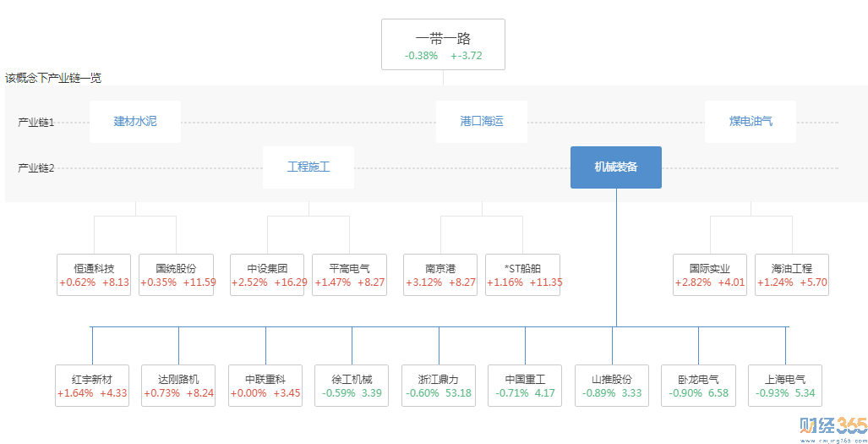Select the 工程施工 industry chain
Screen dimensions: 868x444
(308, 167)
